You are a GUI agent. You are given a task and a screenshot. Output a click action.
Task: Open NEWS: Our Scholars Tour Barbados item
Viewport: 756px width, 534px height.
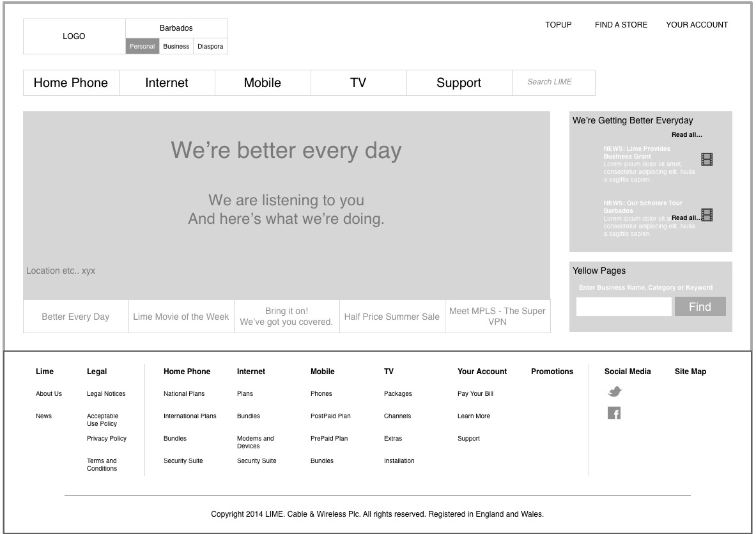tap(649, 219)
